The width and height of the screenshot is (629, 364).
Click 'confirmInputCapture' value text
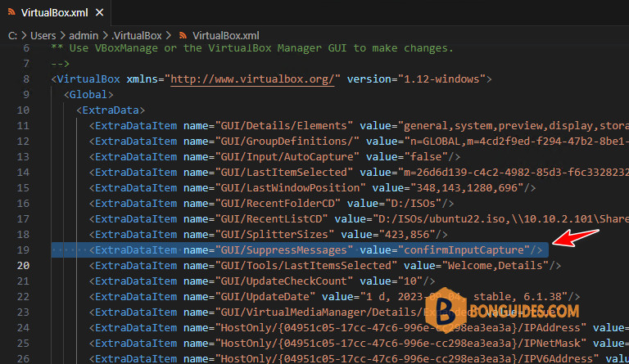[x=464, y=250]
